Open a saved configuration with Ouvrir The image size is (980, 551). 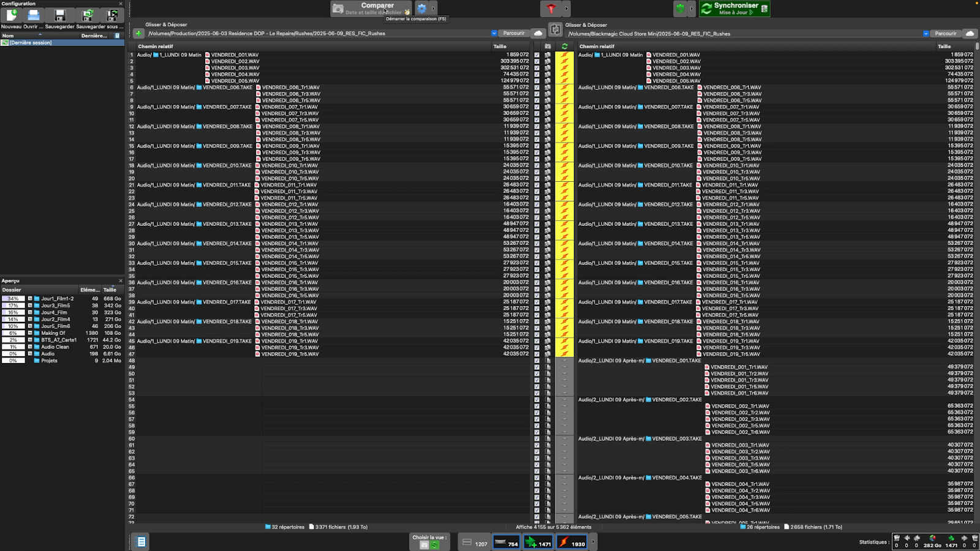[34, 15]
